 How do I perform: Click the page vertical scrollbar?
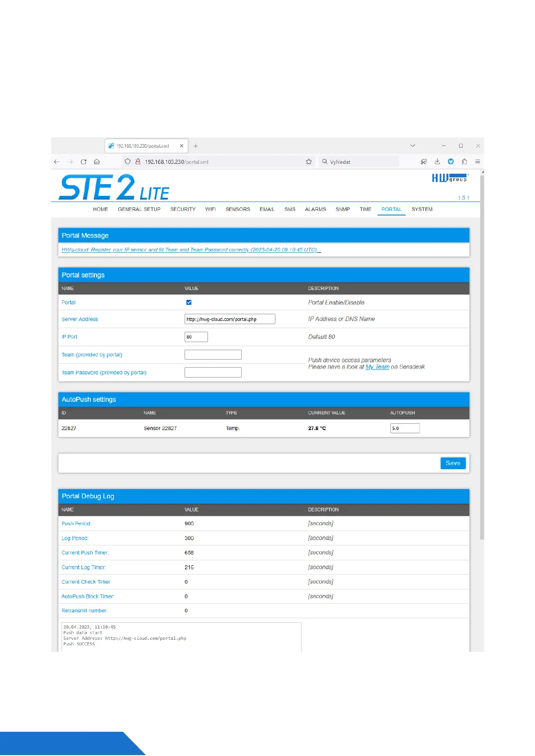(x=482, y=357)
